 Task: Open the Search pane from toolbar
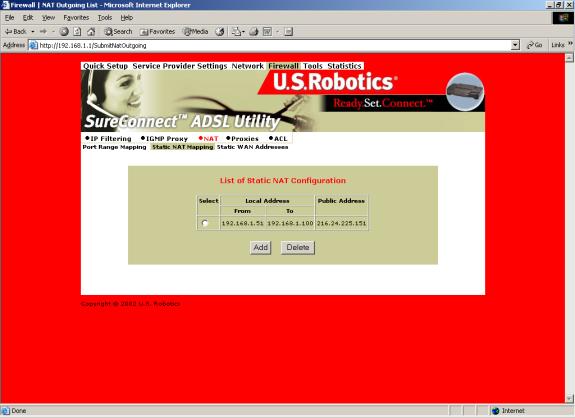coord(118,32)
